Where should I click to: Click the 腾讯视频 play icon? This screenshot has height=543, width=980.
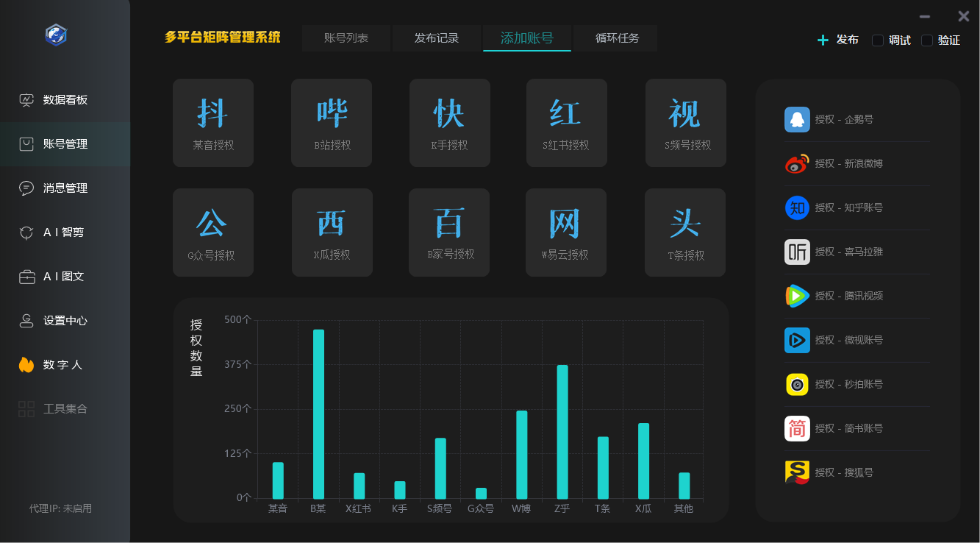[797, 296]
